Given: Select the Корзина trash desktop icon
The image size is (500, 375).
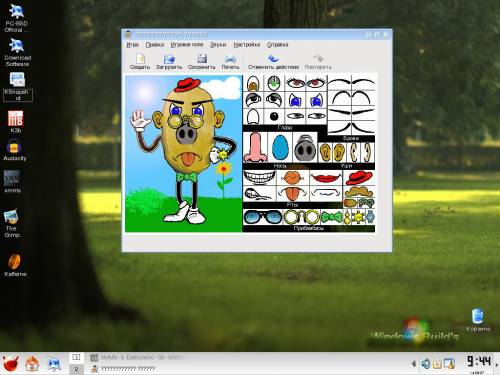Looking at the screenshot, I should coord(478,319).
